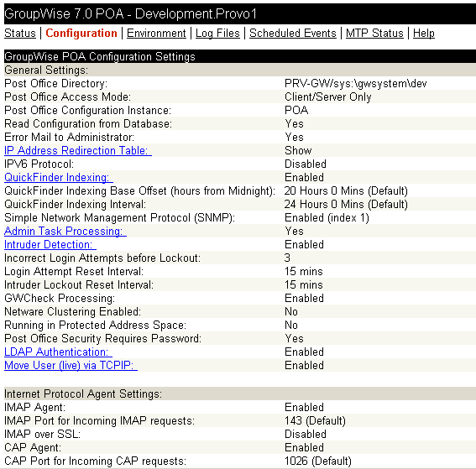The height and width of the screenshot is (469, 476).
Task: Click '24 Hours 0 Mins (Default)' interval value
Action: pos(346,204)
